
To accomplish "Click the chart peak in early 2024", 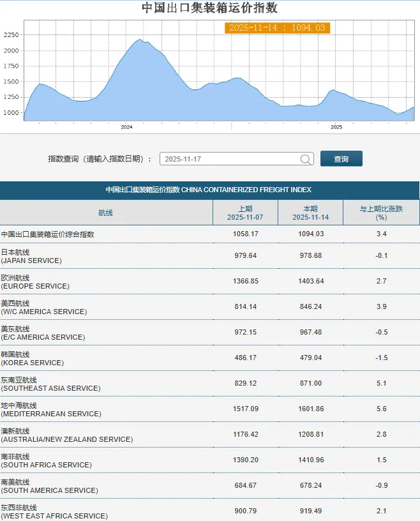I will tap(140, 40).
